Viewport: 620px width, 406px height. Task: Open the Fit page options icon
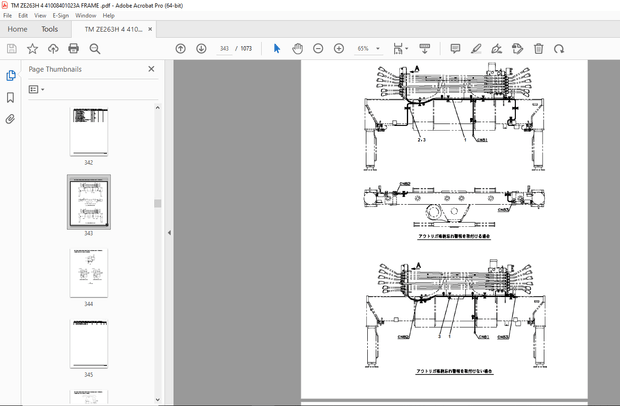400,49
